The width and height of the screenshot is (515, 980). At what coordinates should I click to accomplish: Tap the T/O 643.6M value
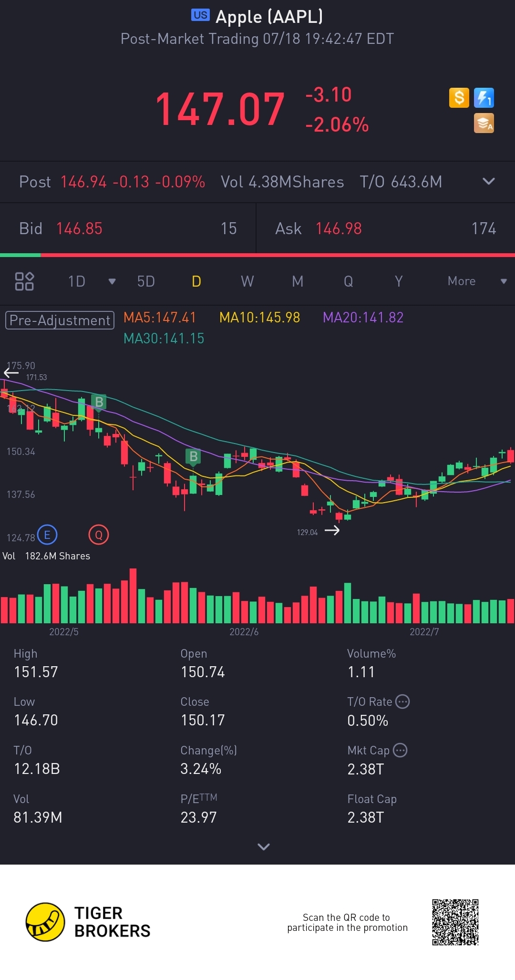click(x=401, y=182)
